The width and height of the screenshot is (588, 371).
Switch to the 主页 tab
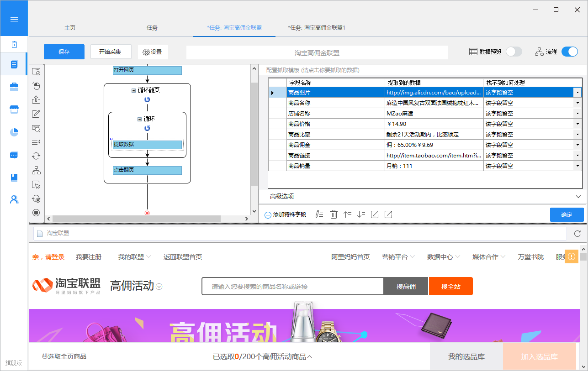point(70,28)
